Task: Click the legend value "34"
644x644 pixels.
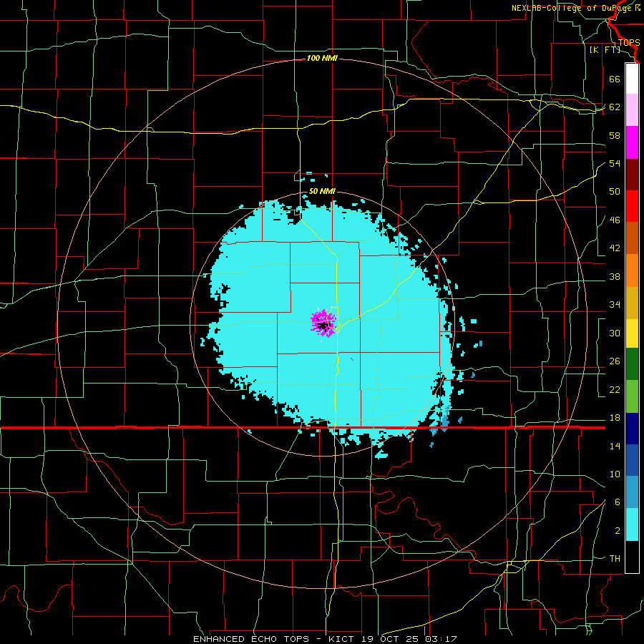Action: click(615, 305)
